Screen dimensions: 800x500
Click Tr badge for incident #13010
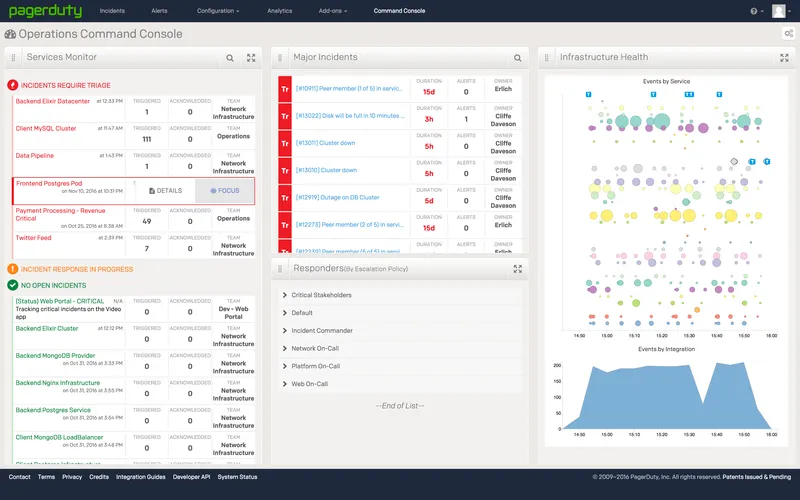point(285,170)
